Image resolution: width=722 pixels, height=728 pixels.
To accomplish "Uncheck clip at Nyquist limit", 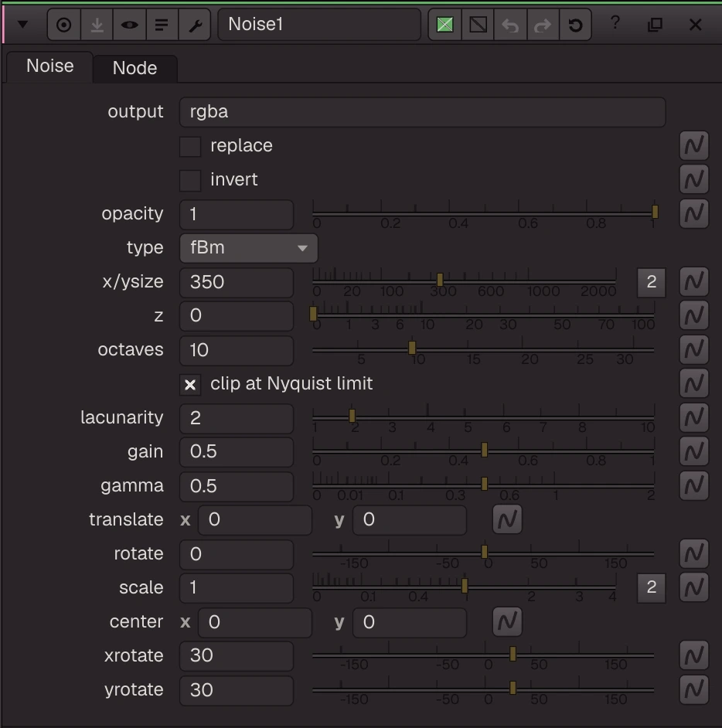I will coord(190,384).
